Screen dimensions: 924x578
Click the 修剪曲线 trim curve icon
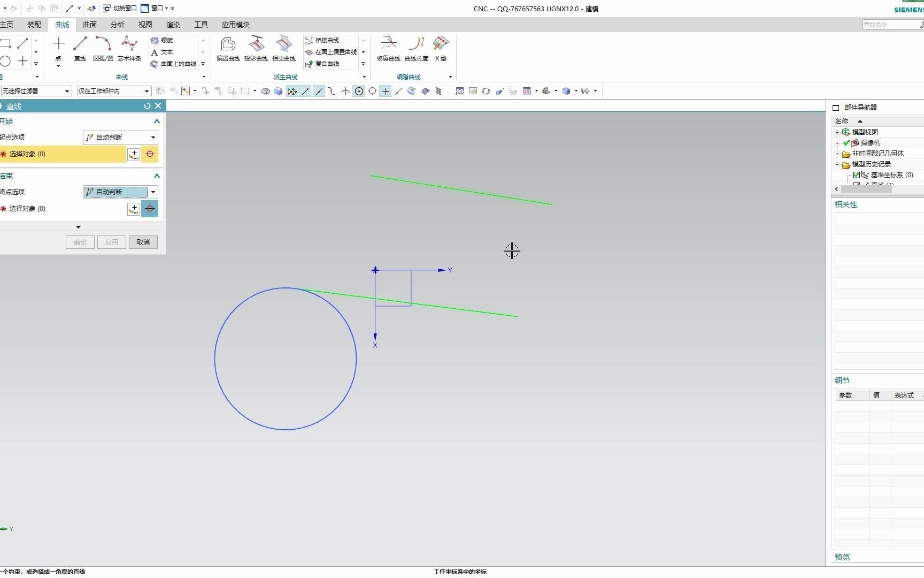coord(388,49)
